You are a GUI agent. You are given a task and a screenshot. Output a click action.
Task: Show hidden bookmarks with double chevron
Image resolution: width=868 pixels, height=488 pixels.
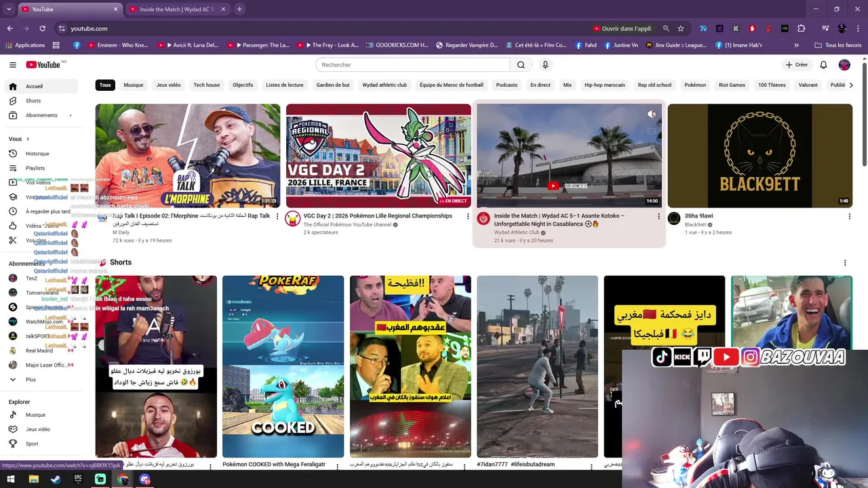tap(796, 45)
